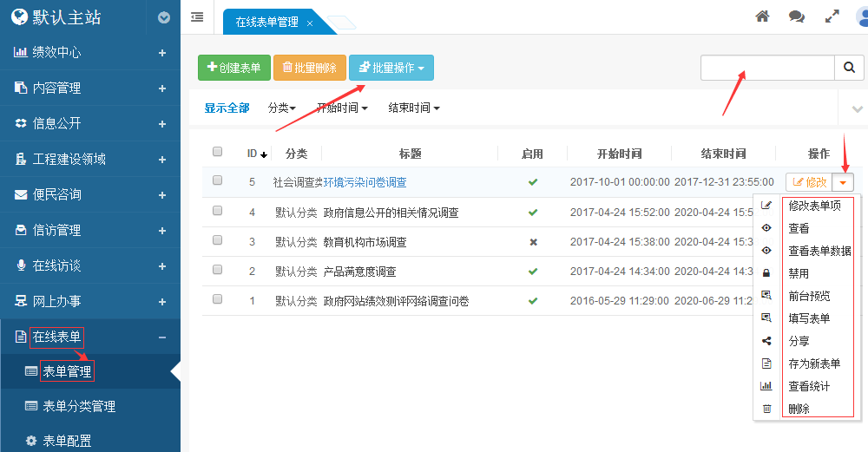Viewport: 868px width, 452px height.
Task: Click the search magnifier button
Action: click(848, 68)
